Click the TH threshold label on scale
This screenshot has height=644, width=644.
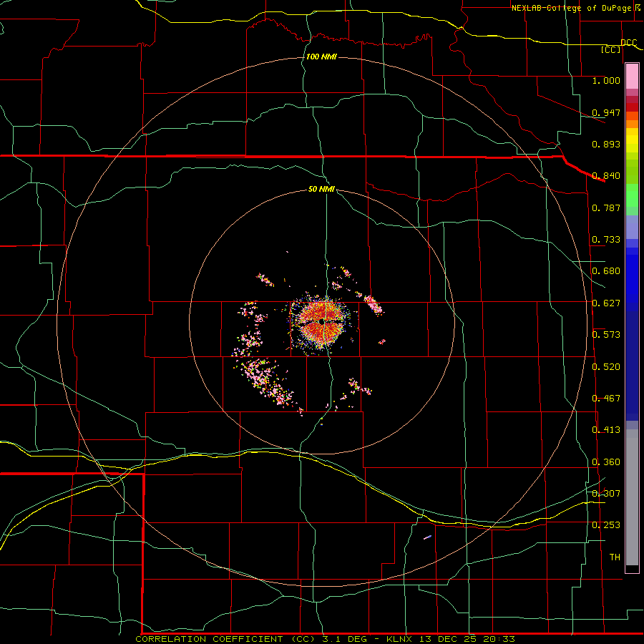point(615,557)
